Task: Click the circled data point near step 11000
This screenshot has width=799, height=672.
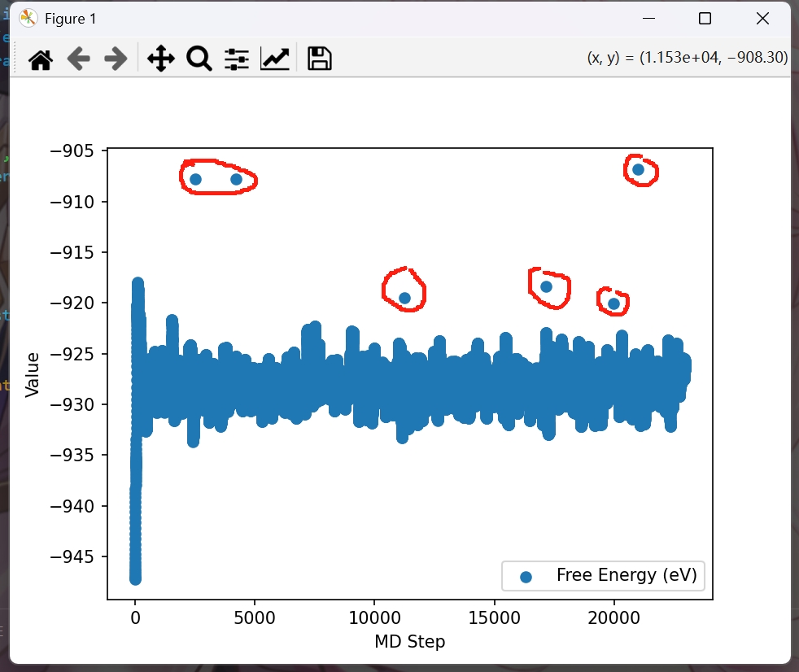Action: click(404, 298)
